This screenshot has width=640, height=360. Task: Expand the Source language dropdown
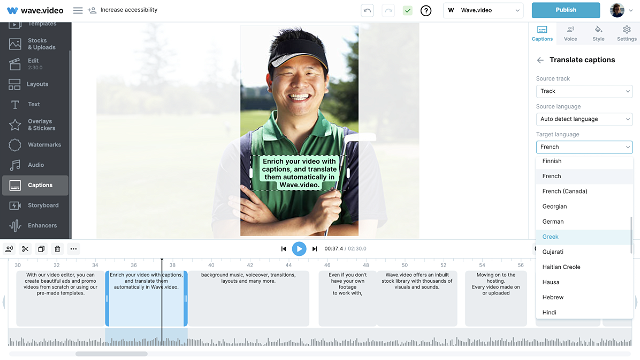[x=584, y=119]
